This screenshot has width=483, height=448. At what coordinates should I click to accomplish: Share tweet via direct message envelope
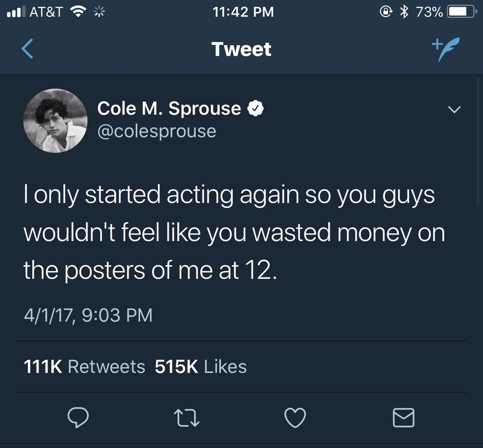pos(404,418)
